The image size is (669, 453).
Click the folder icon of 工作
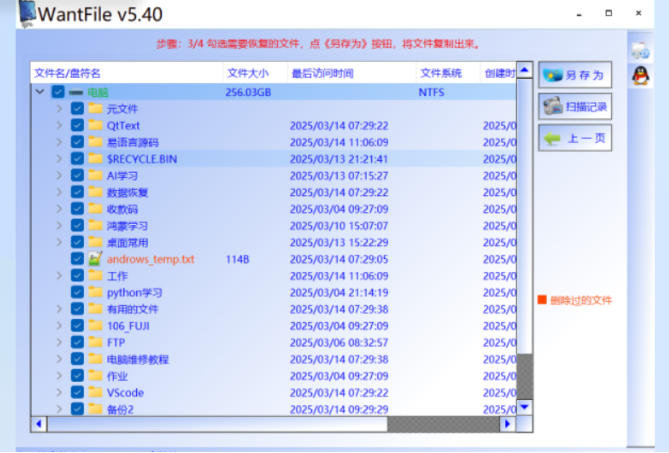96,276
